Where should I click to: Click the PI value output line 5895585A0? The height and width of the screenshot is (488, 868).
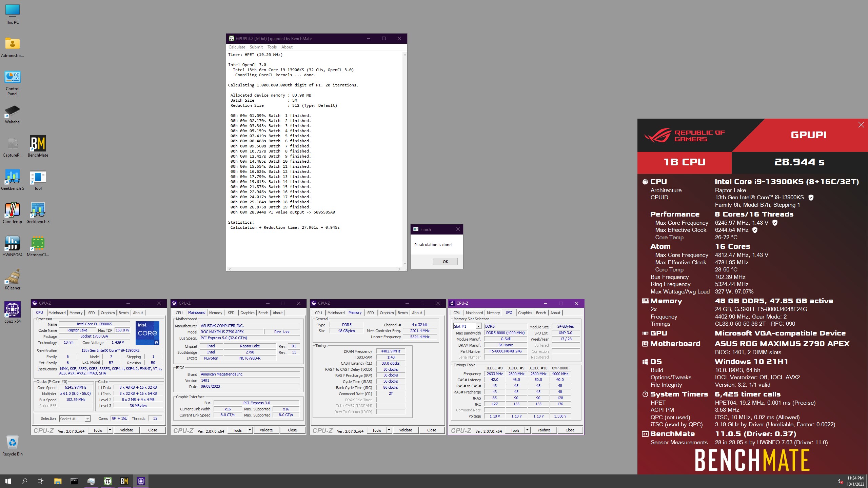(283, 212)
